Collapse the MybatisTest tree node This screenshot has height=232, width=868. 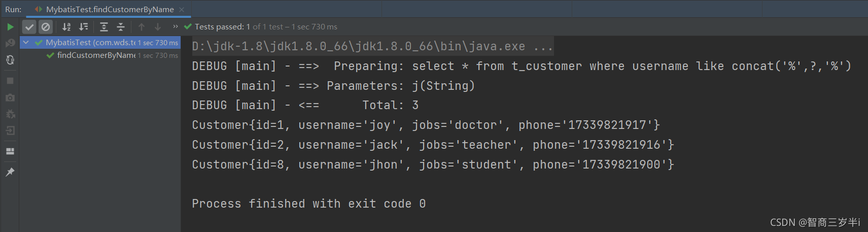[x=26, y=43]
